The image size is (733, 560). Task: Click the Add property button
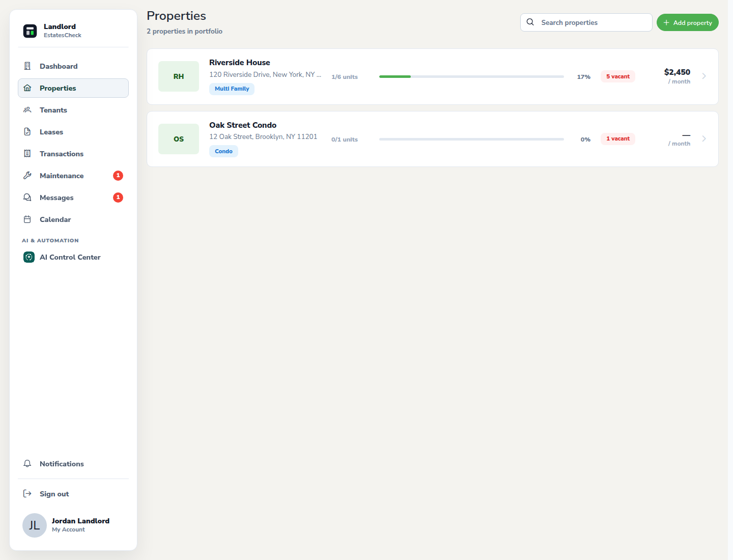687,22
